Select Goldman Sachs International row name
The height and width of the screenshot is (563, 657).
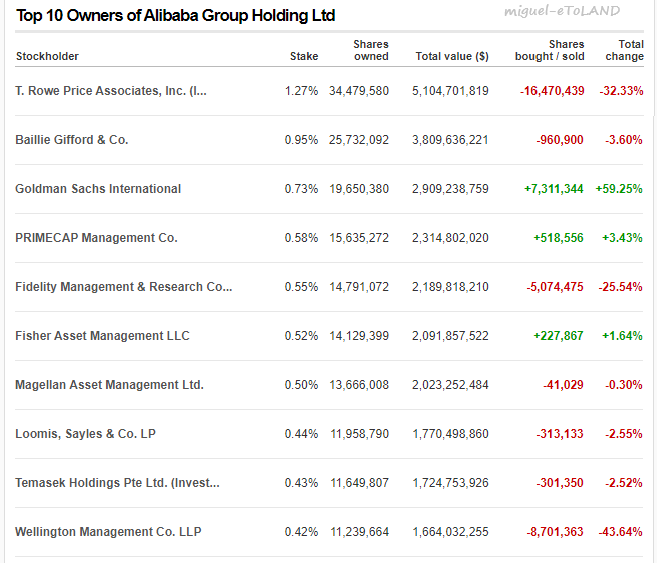(98, 189)
